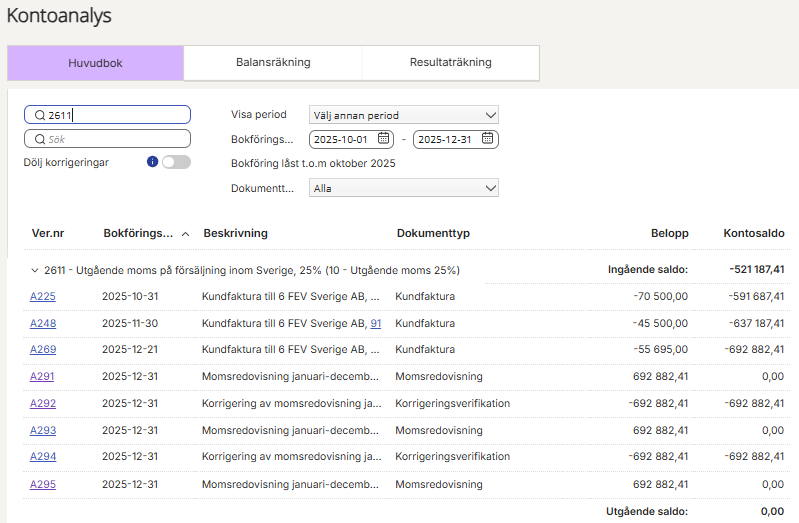Open voucher A292
This screenshot has width=799, height=523.
pos(43,403)
